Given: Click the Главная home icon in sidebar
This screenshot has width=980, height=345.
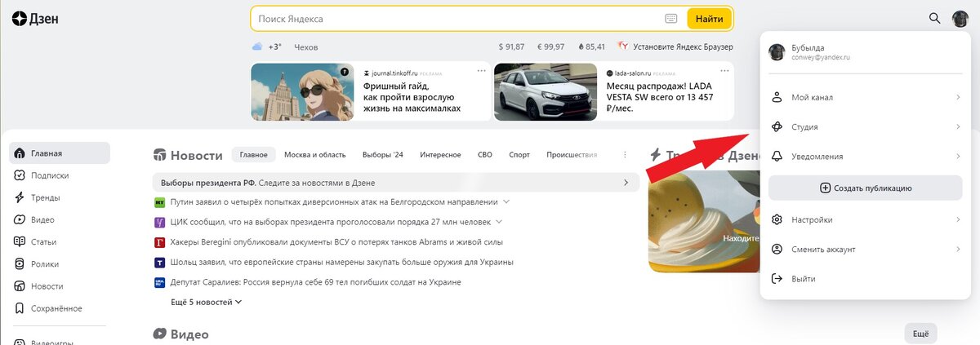Looking at the screenshot, I should (x=20, y=153).
